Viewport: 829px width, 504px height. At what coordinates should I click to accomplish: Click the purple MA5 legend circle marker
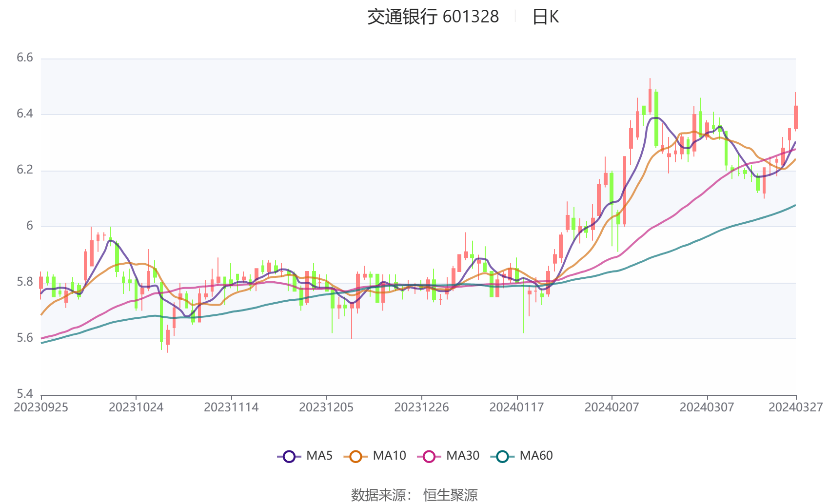(x=289, y=456)
